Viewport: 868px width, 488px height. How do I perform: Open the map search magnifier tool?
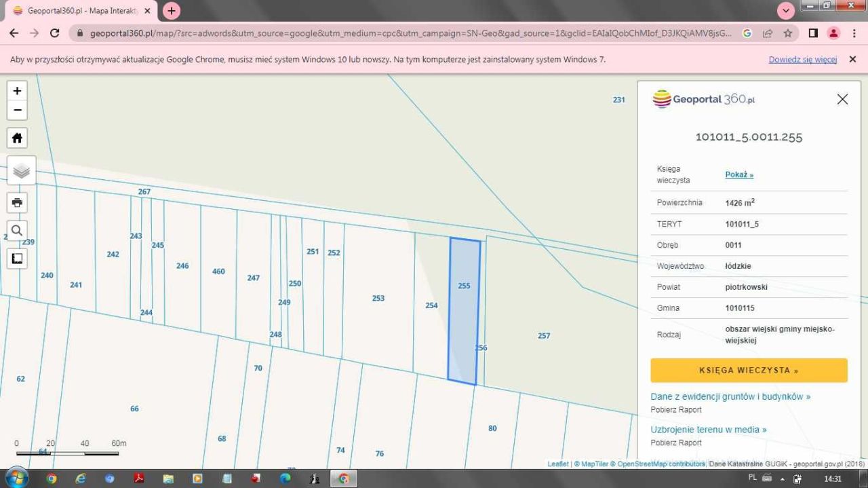[x=17, y=230]
